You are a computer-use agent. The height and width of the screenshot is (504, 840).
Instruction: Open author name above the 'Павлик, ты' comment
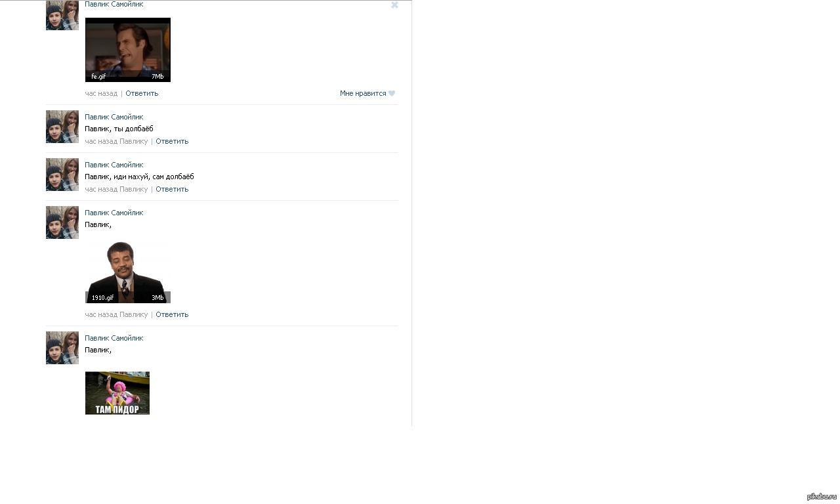[x=114, y=117]
